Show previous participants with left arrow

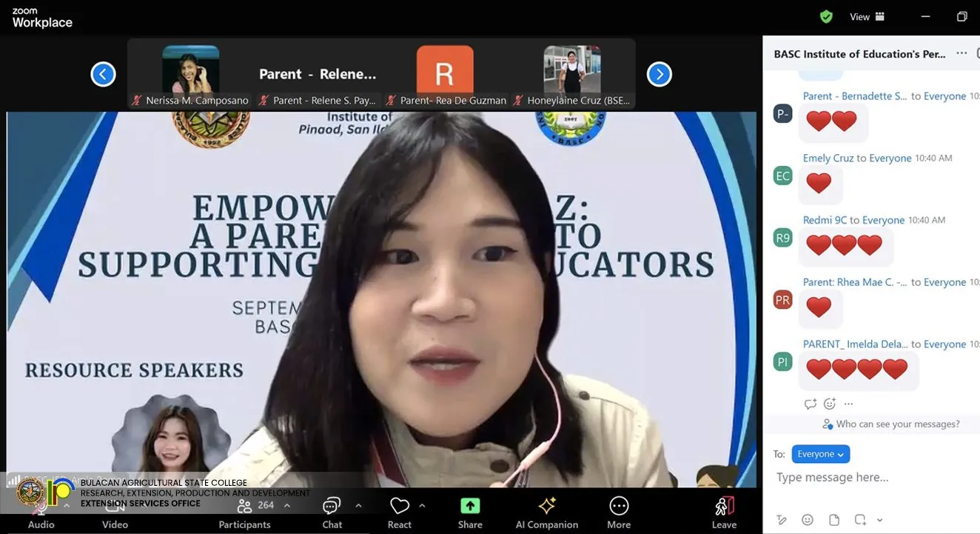(x=103, y=74)
